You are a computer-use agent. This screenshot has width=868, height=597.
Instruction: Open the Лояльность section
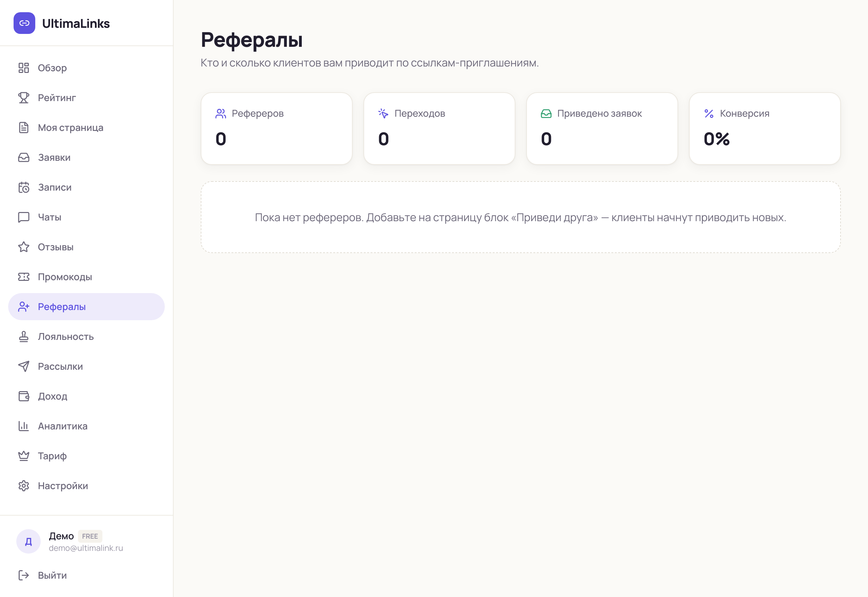tap(86, 336)
